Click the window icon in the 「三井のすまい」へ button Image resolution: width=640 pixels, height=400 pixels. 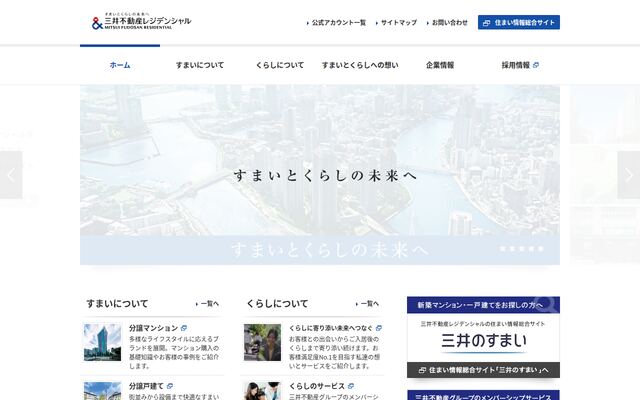(x=422, y=370)
